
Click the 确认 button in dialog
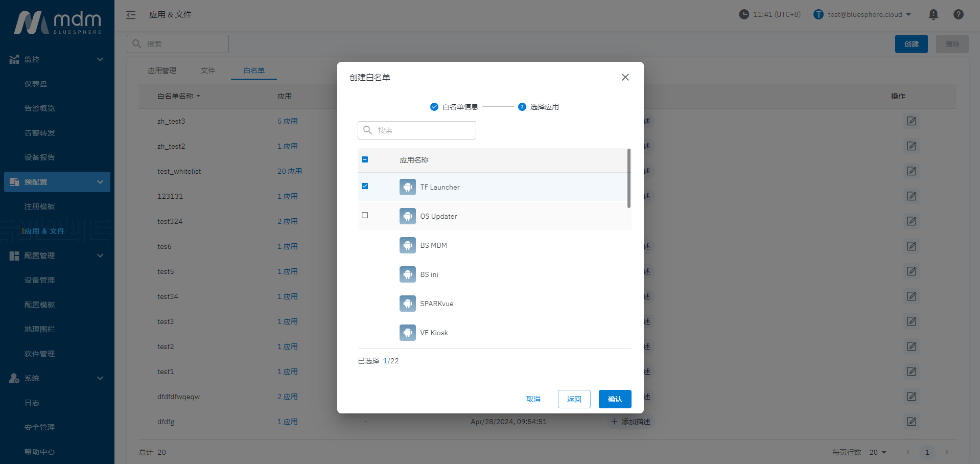point(615,399)
